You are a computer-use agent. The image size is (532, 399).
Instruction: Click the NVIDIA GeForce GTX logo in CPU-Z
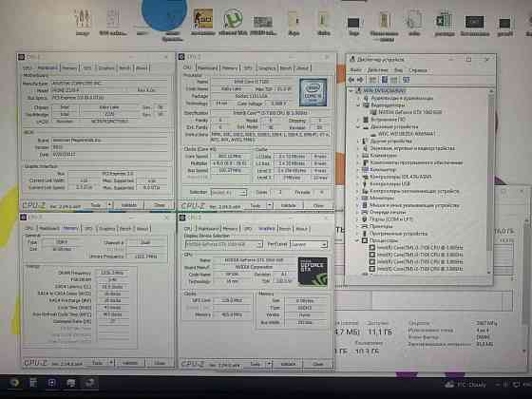click(x=313, y=271)
